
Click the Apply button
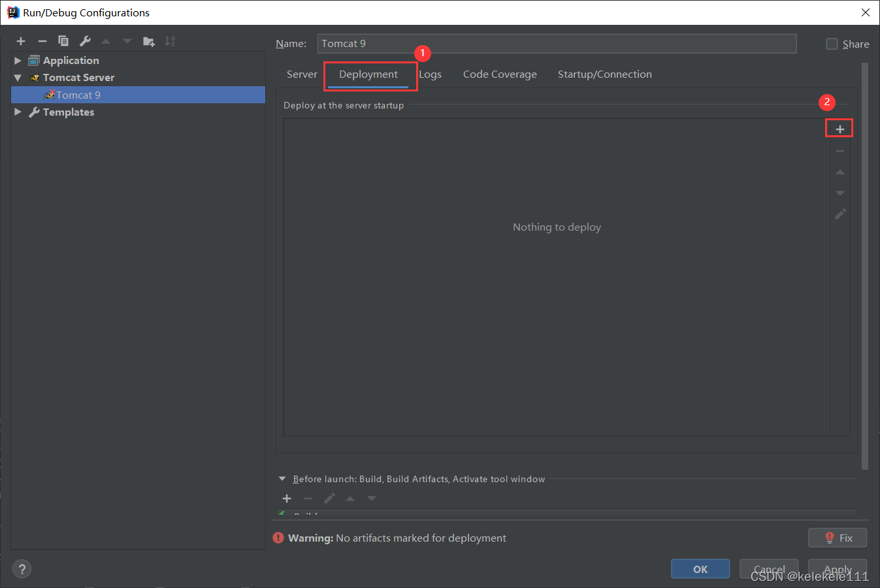(838, 569)
